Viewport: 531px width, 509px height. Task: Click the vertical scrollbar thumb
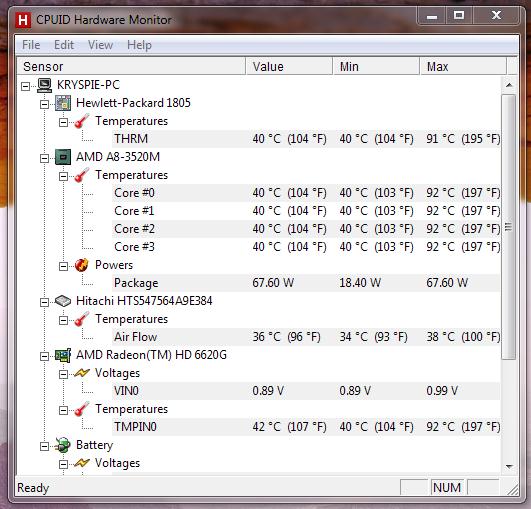(x=509, y=227)
